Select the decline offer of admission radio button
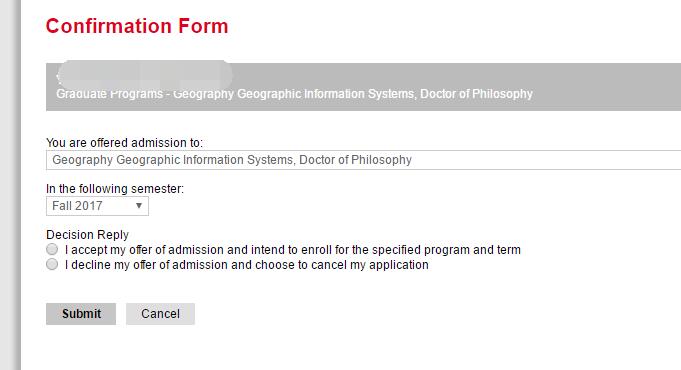 coord(52,264)
